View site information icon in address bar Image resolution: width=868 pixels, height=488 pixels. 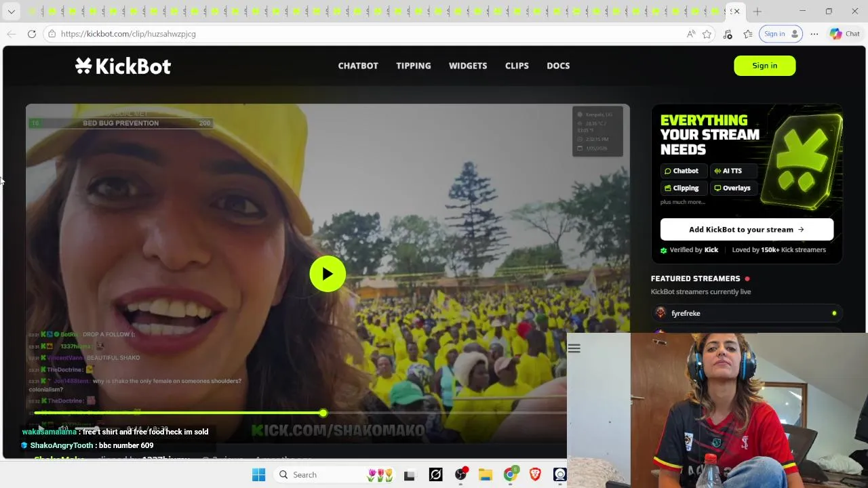52,34
